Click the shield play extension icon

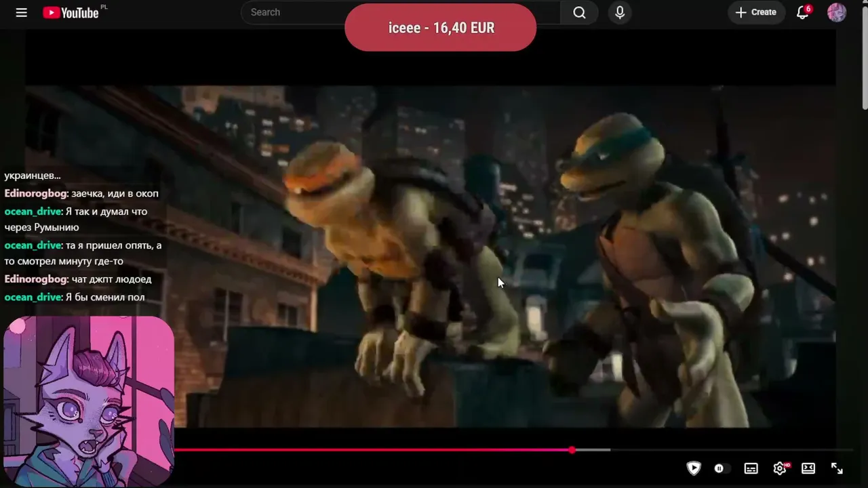tap(694, 468)
